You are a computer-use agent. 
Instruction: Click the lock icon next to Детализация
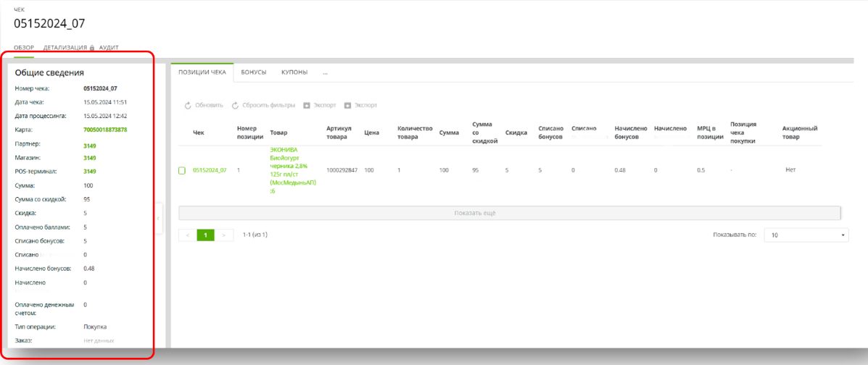click(x=92, y=48)
